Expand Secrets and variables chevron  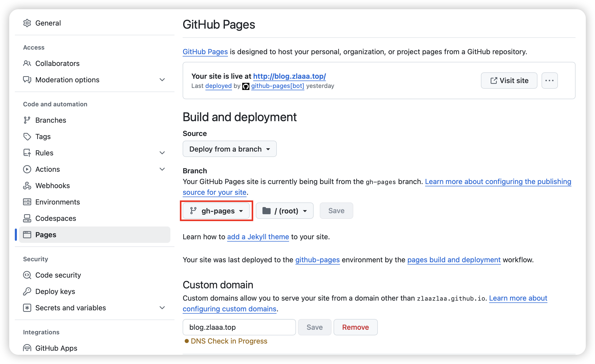pos(162,308)
